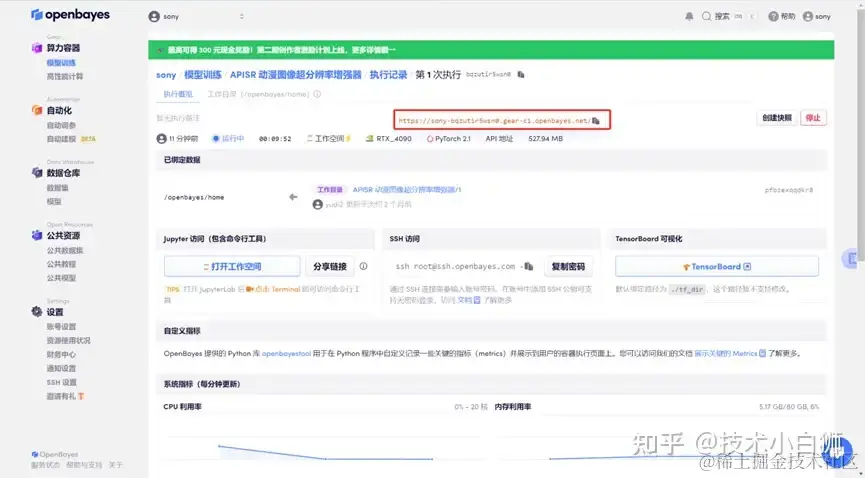
Task: Click the 数据仓库 sidebar icon
Action: coord(37,173)
